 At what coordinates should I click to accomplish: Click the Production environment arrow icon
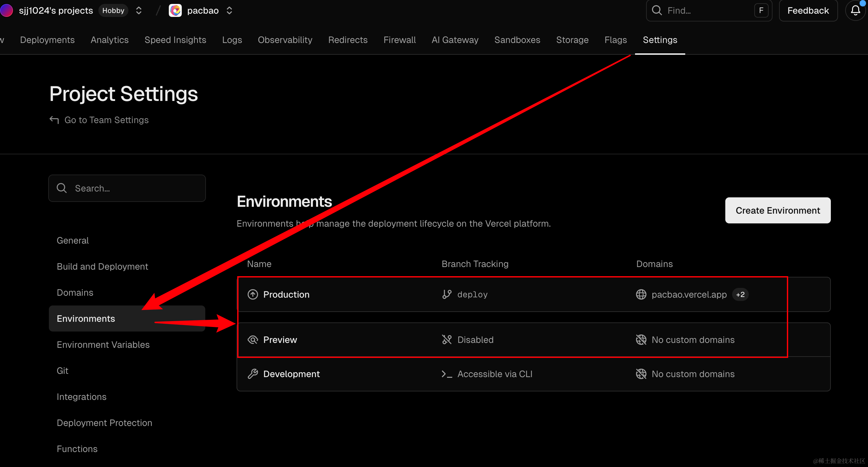[253, 294]
